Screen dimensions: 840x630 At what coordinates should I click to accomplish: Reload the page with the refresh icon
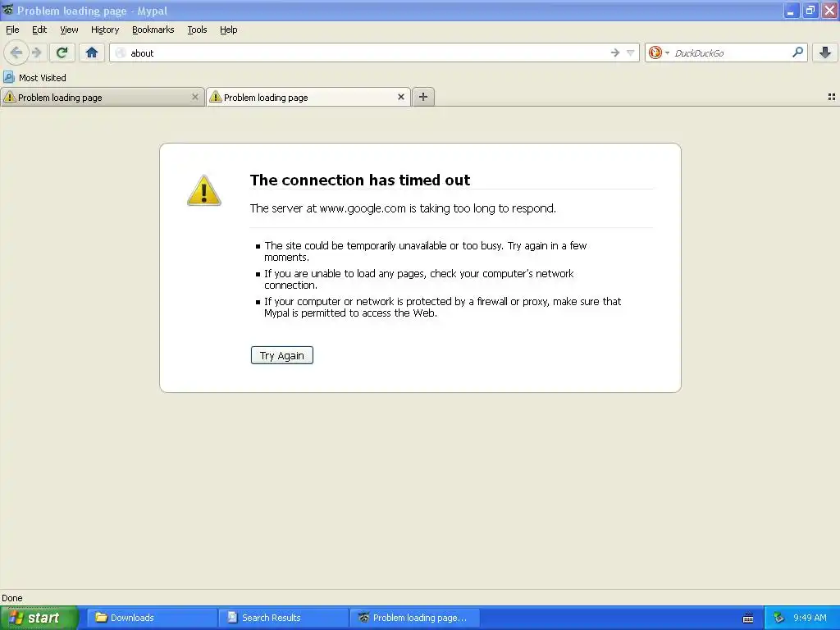62,52
